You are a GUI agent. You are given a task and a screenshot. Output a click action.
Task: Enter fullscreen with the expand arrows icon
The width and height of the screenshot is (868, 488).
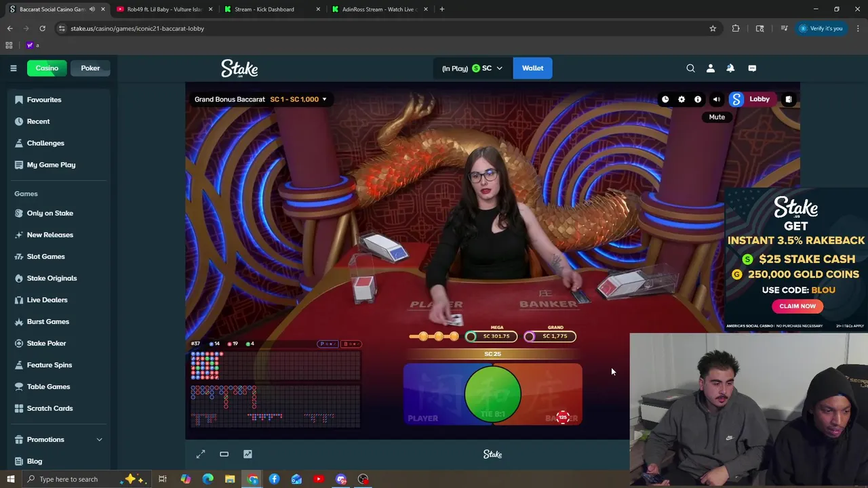pos(201,454)
